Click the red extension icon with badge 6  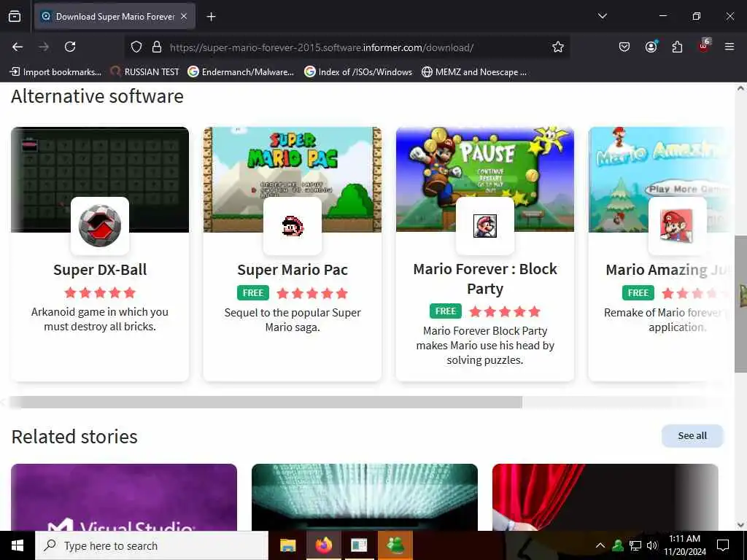(704, 46)
